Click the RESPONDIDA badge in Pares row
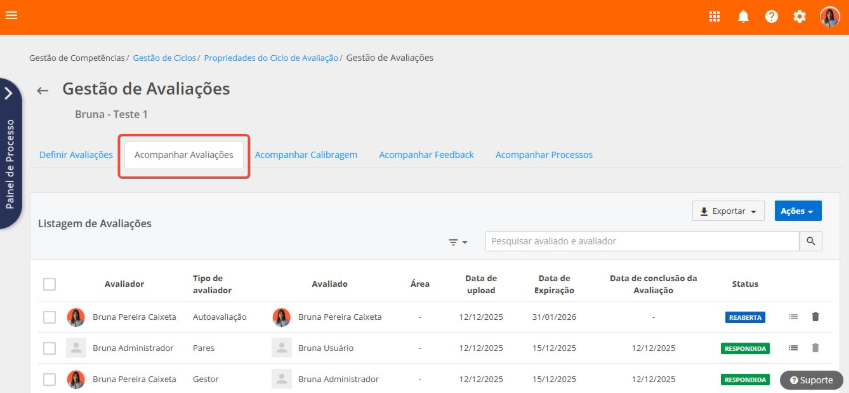Viewport: 849px width, 393px height. [x=745, y=348]
